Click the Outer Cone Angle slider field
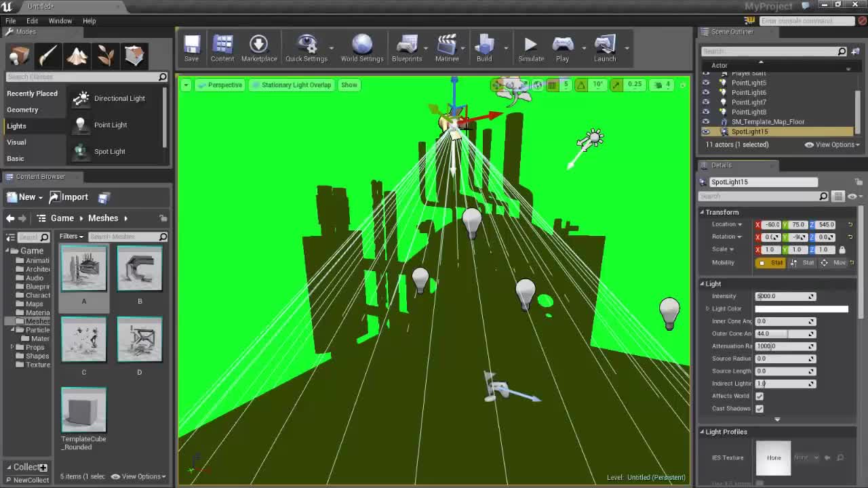The height and width of the screenshot is (488, 868). [x=785, y=333]
